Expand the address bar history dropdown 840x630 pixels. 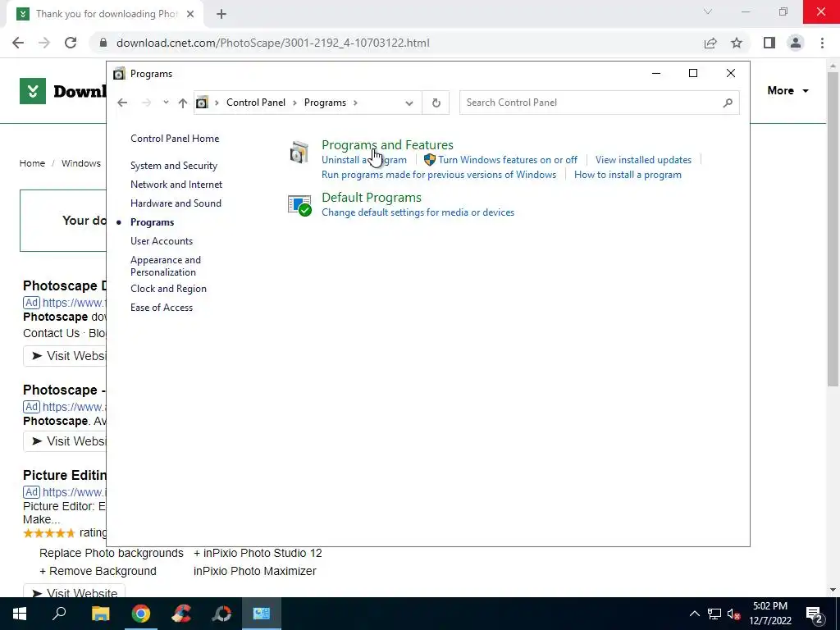tap(409, 103)
